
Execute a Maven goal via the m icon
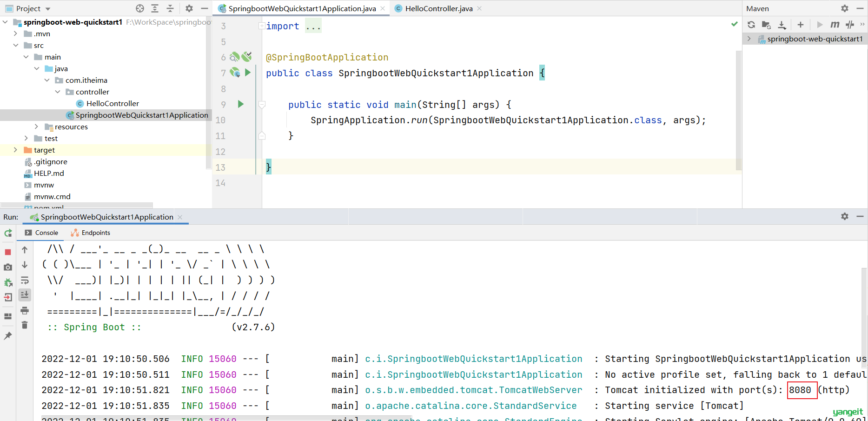835,25
